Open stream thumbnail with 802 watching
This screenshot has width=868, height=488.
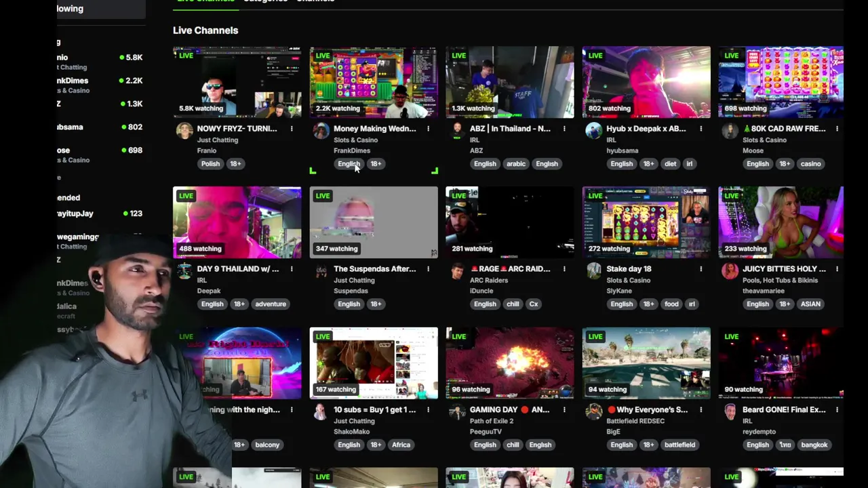pyautogui.click(x=646, y=82)
